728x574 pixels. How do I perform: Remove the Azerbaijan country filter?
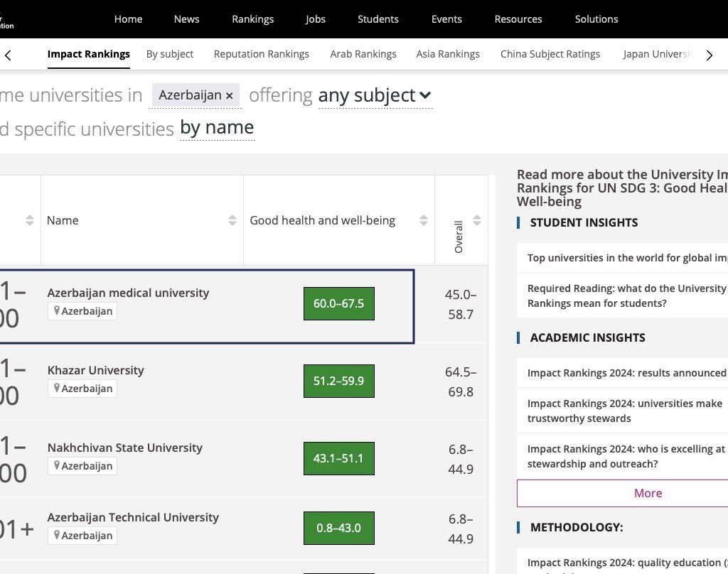(x=229, y=96)
